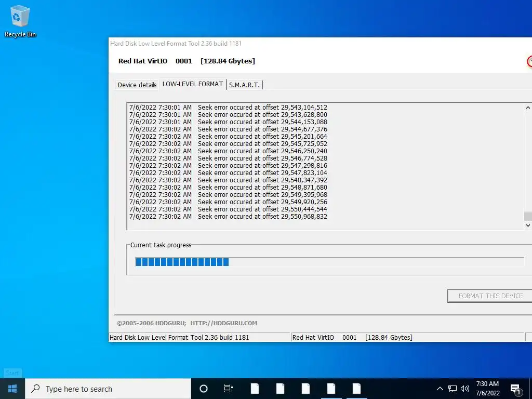Select log entry at offset 29,548,347,392
The image size is (532, 399).
pyautogui.click(x=228, y=180)
